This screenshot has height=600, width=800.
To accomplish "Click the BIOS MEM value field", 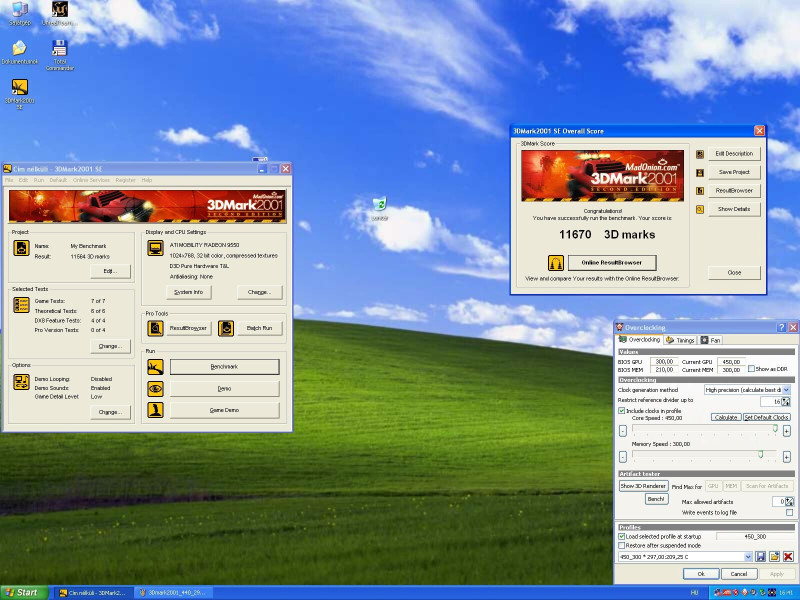I will tap(664, 370).
